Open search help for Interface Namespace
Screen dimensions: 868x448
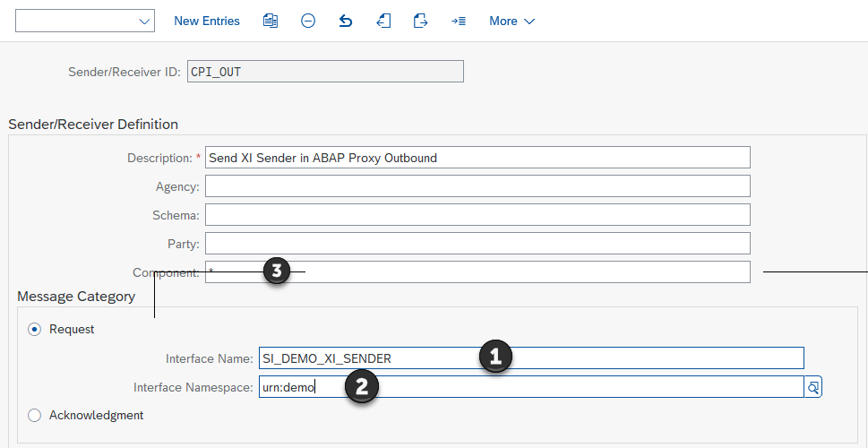813,387
